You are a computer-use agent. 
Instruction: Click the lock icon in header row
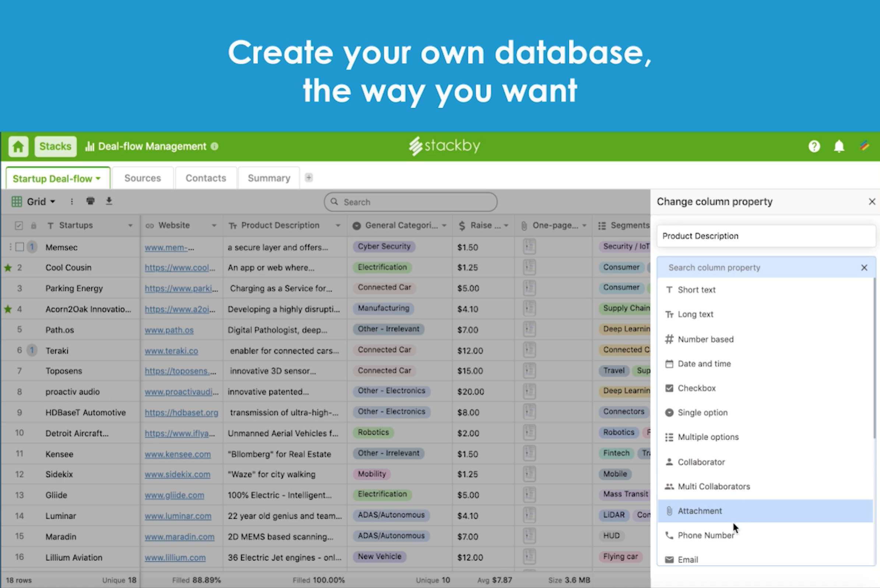[x=34, y=225]
